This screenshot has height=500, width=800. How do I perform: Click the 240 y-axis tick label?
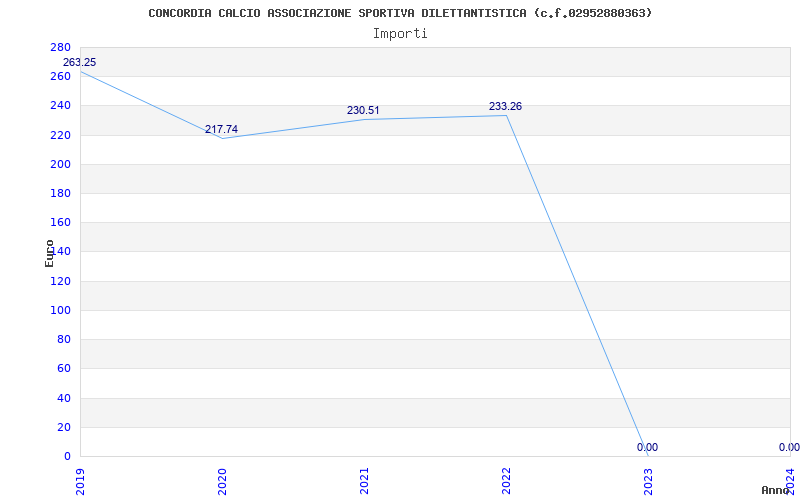[x=60, y=106]
